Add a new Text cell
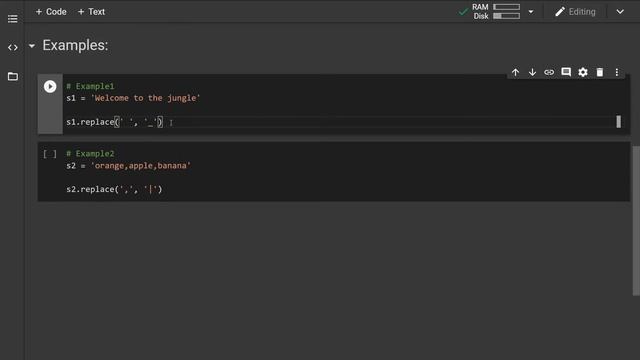Viewport: 640px width, 360px height. point(91,12)
